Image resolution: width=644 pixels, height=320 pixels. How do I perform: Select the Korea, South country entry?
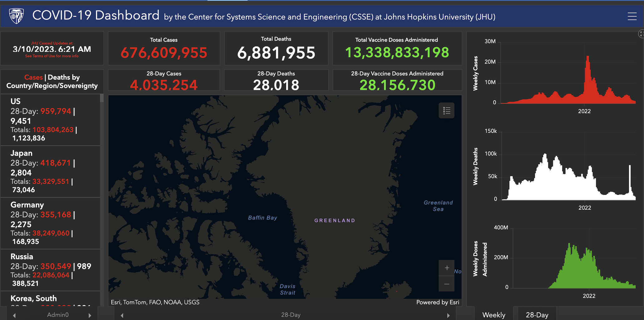click(50, 299)
